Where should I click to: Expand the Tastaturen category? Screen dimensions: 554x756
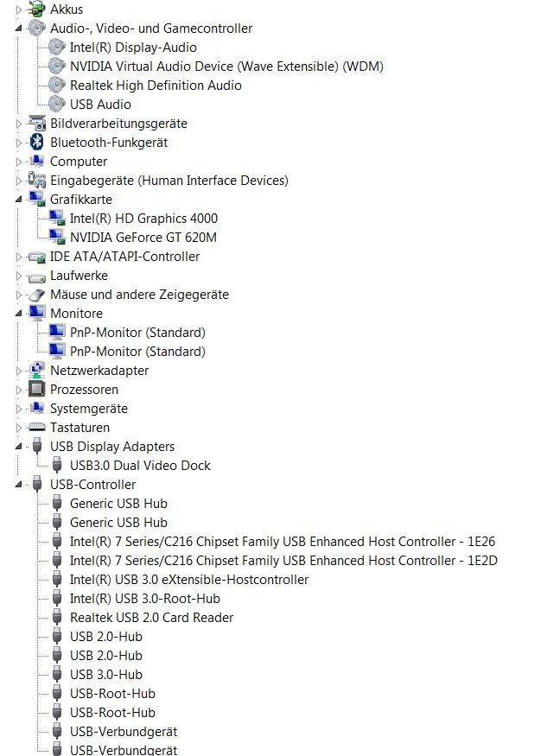[x=19, y=428]
